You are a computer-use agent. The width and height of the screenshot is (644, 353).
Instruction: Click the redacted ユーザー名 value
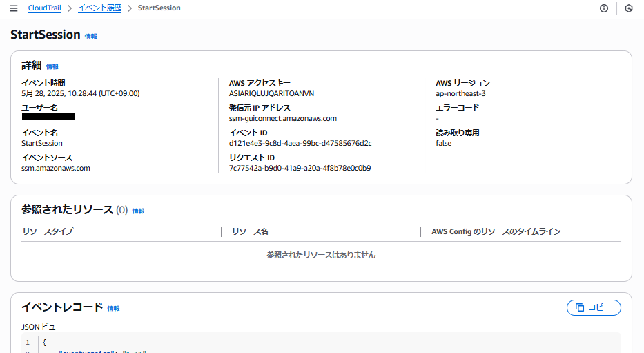(48, 116)
